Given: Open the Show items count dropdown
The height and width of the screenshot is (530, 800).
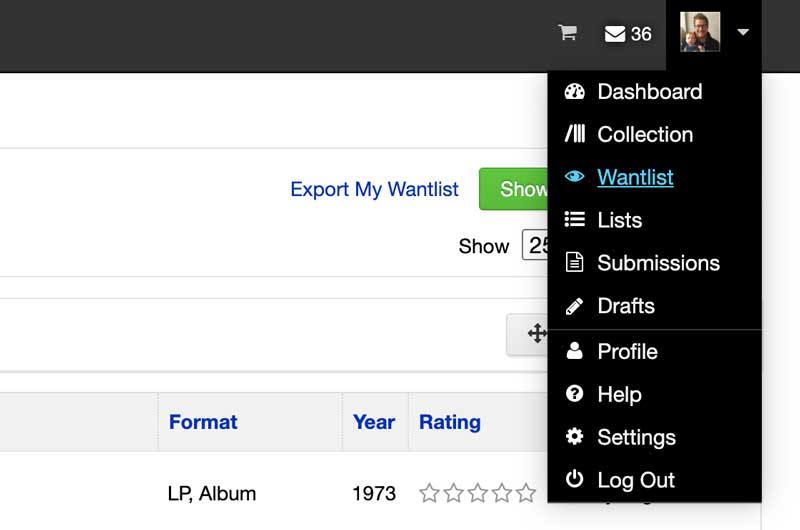Looking at the screenshot, I should (x=535, y=245).
